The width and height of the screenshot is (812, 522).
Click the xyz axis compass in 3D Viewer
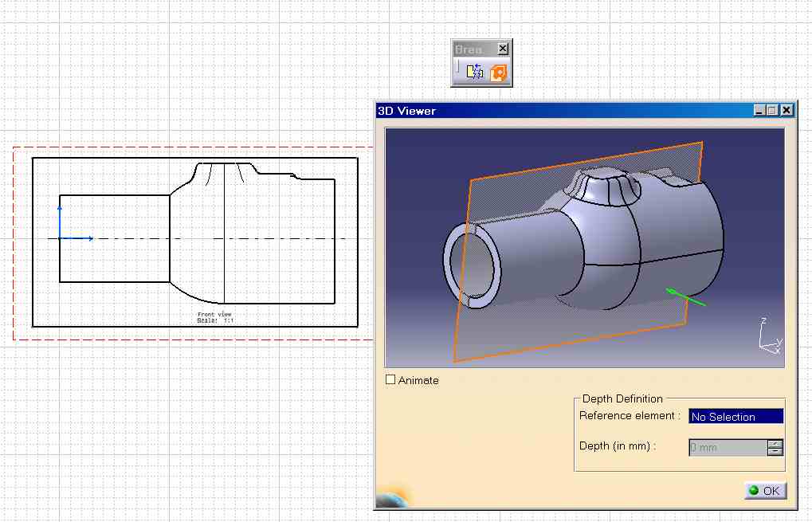pyautogui.click(x=770, y=336)
